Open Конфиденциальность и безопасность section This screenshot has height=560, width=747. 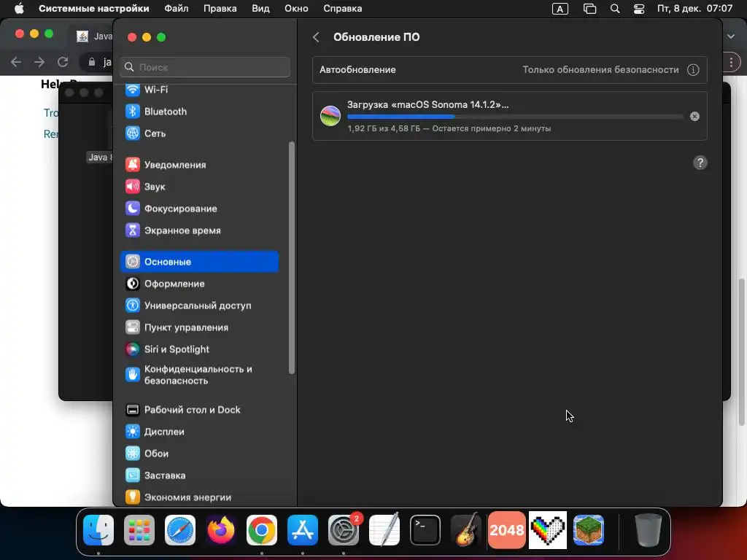pos(199,375)
